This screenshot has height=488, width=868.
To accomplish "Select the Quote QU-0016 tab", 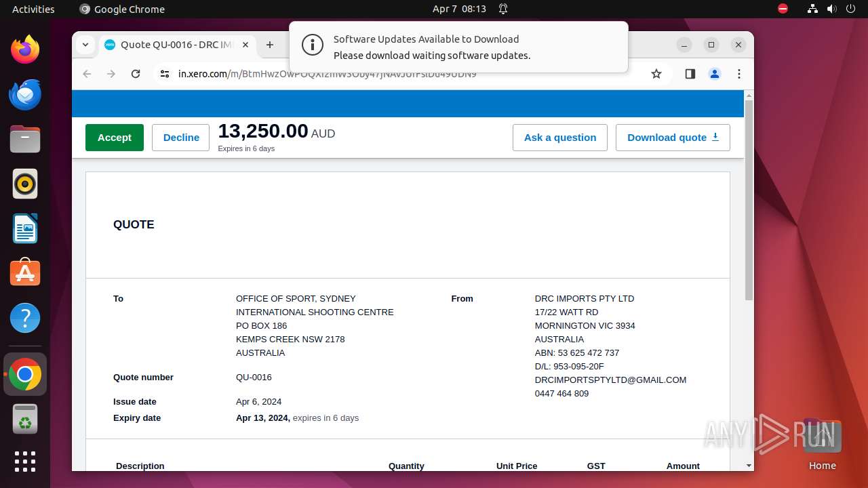I will [x=177, y=45].
